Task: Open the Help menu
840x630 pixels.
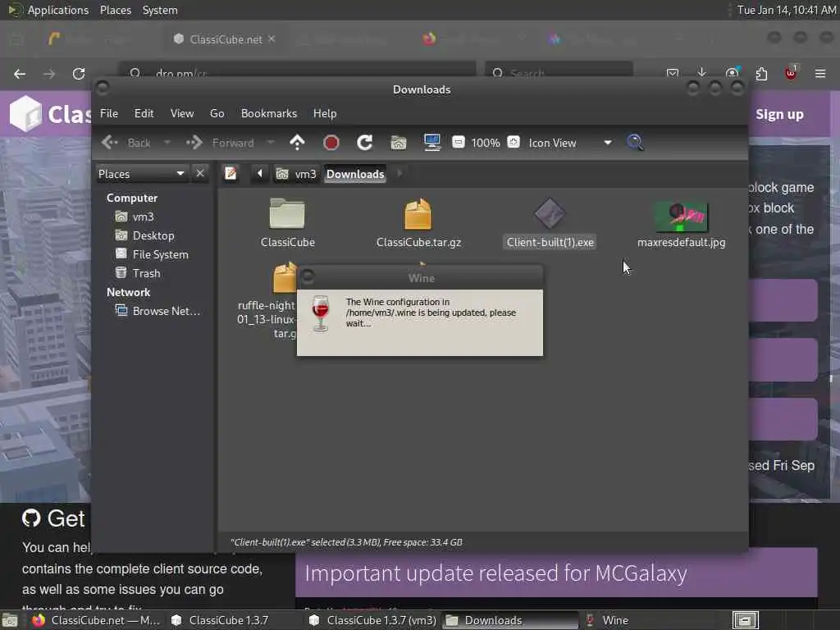Action: pyautogui.click(x=325, y=113)
